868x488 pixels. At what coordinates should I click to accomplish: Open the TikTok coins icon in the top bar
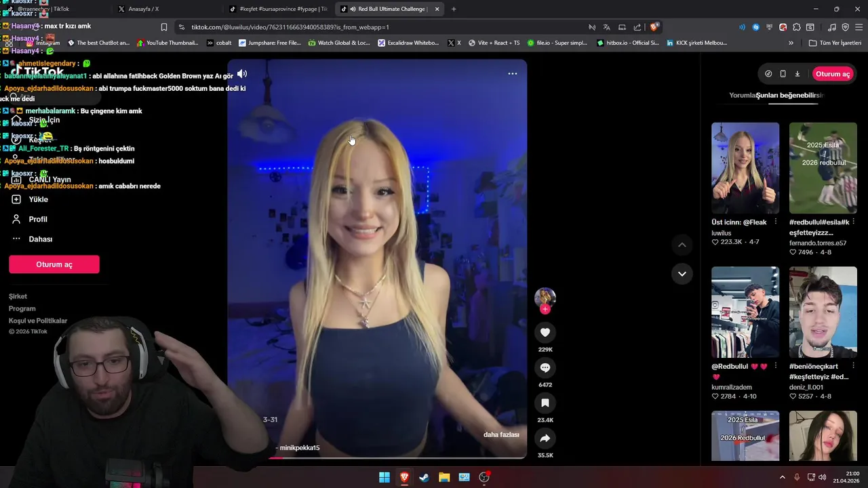(x=768, y=74)
